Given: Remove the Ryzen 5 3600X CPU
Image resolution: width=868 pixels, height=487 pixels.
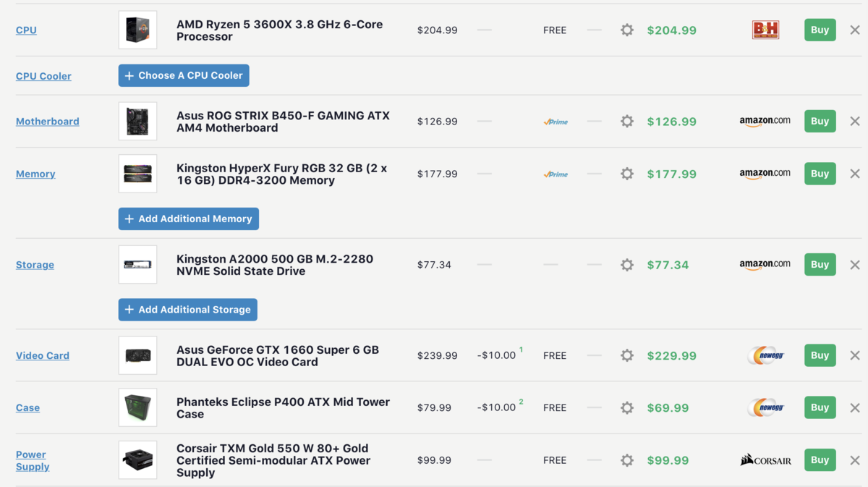Looking at the screenshot, I should (855, 30).
